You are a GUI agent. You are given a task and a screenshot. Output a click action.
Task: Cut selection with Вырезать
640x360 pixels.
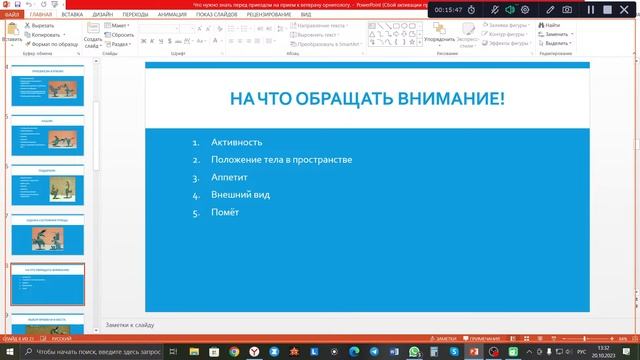(x=39, y=25)
